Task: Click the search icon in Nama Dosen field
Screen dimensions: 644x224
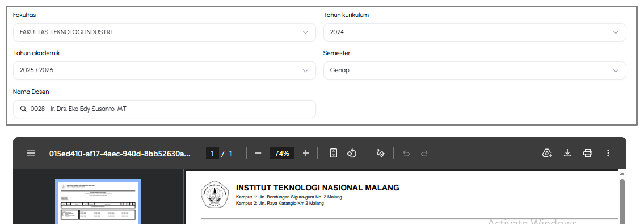Action: 23,109
